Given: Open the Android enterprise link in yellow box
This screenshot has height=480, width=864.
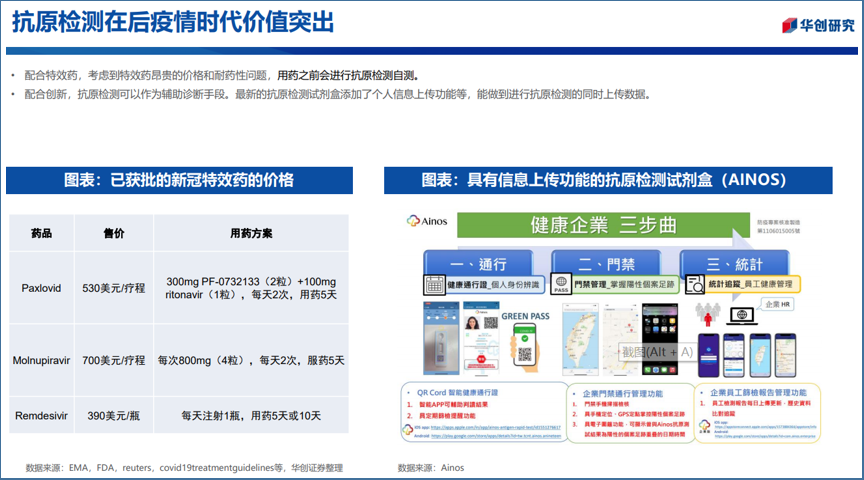Looking at the screenshot, I should 765,436.
